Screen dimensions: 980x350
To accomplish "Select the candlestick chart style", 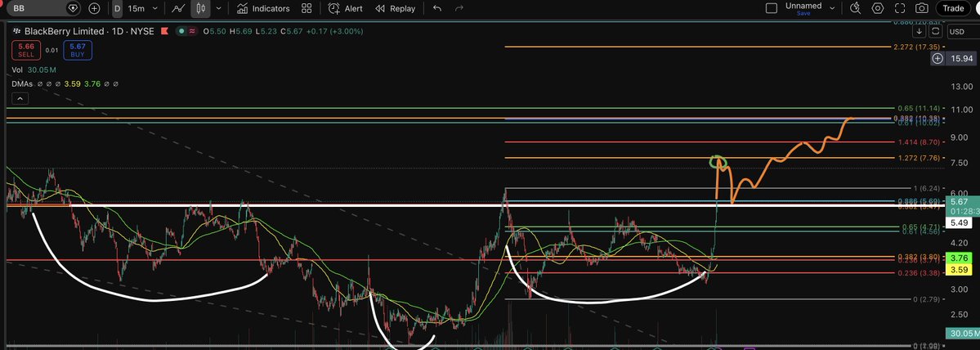I will [x=200, y=8].
